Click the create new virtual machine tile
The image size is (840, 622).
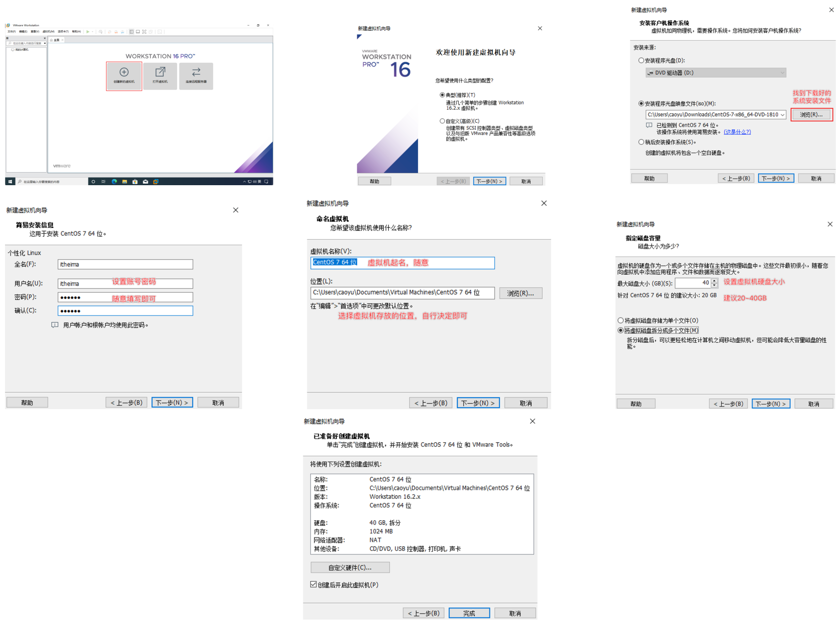124,75
